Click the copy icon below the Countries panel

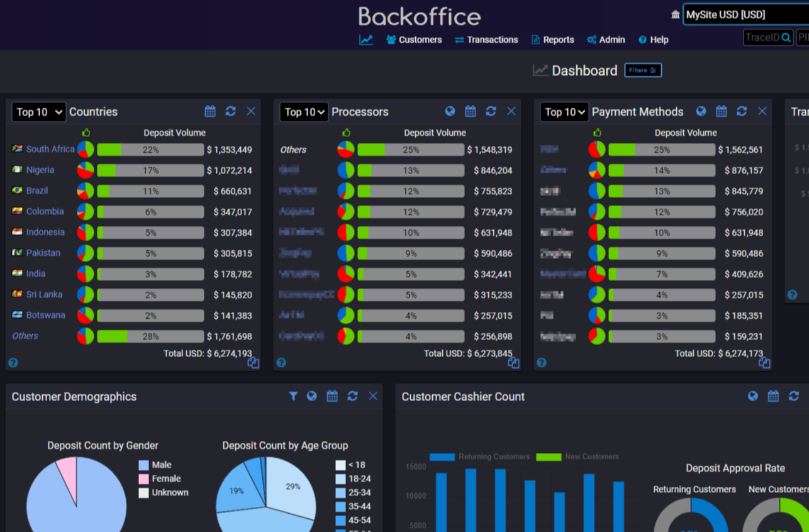tap(253, 363)
